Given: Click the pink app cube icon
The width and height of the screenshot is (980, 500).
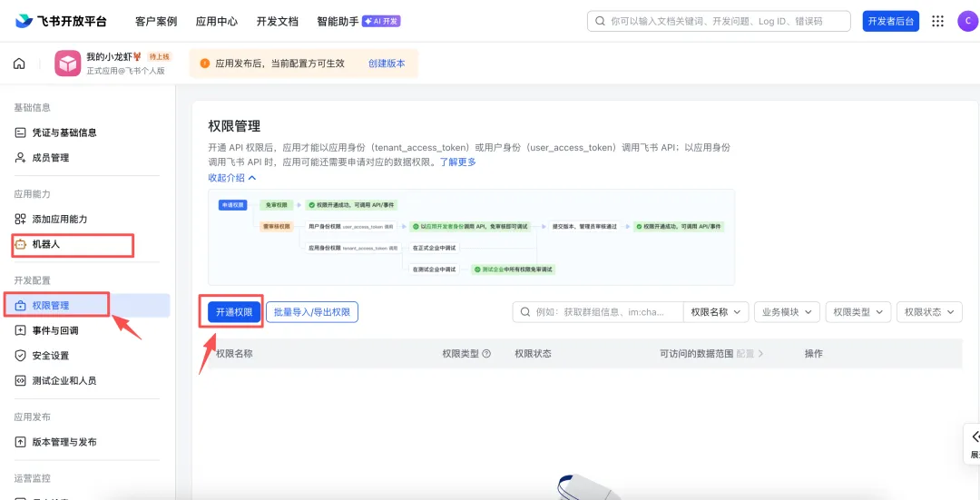Looking at the screenshot, I should (x=67, y=64).
